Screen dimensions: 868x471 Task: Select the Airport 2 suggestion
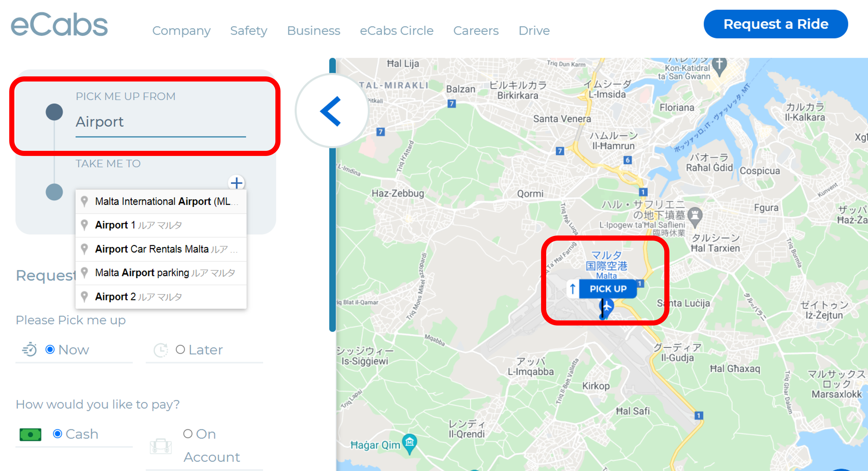pos(161,297)
